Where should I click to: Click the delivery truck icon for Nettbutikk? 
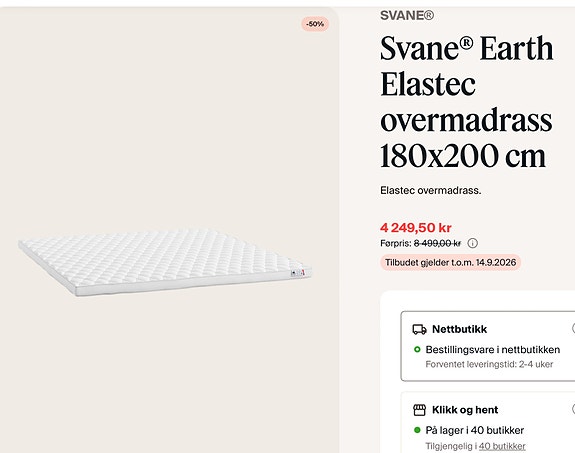point(419,329)
